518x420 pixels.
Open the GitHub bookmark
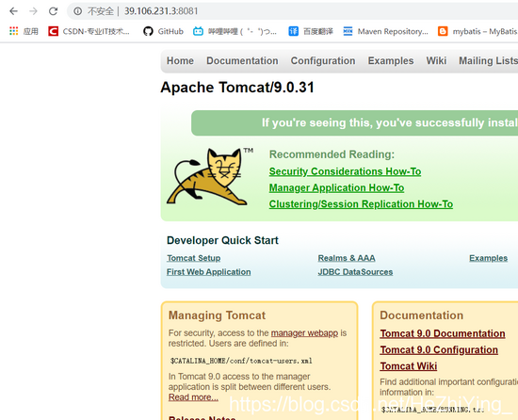163,31
